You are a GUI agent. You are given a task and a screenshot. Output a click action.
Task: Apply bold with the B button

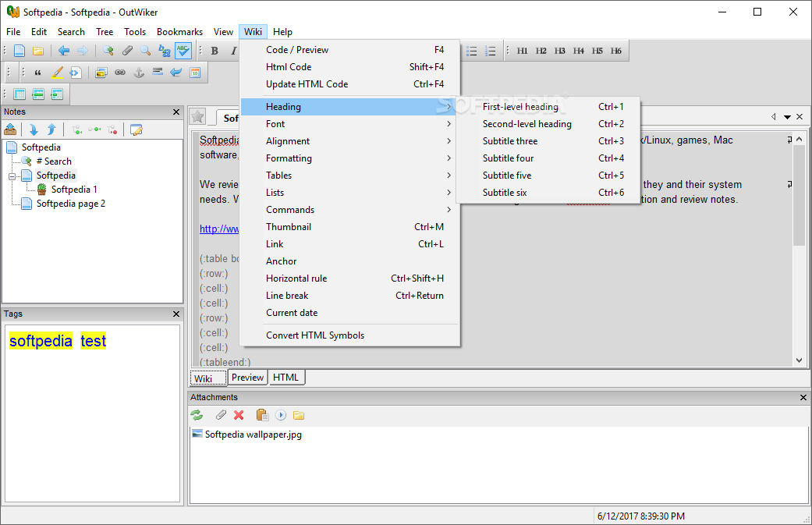click(x=215, y=51)
